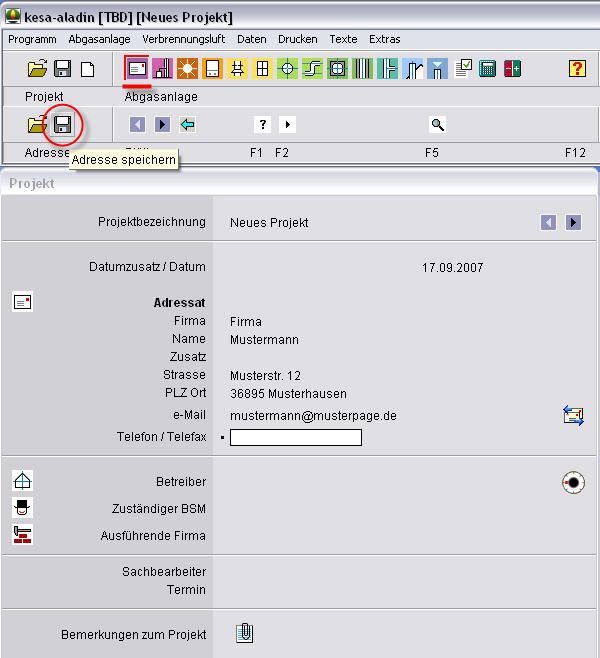This screenshot has width=600, height=658.
Task: Click the Adresse speichern disk icon
Action: (63, 125)
